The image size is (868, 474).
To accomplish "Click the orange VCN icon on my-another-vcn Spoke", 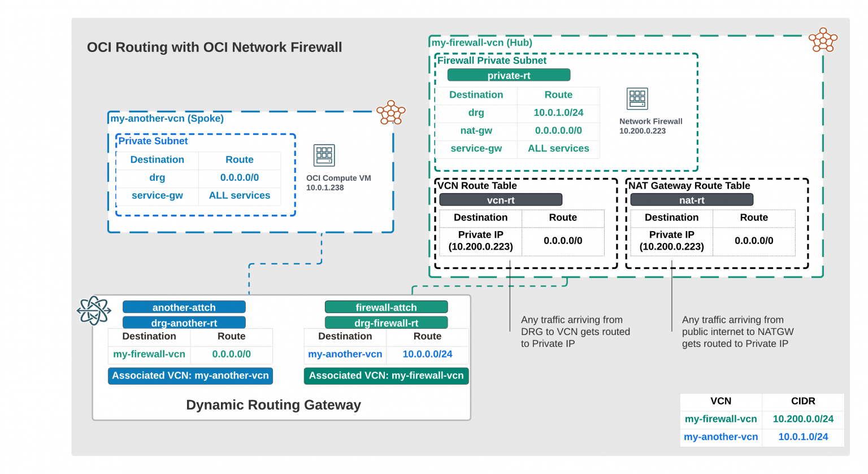I will (x=391, y=112).
